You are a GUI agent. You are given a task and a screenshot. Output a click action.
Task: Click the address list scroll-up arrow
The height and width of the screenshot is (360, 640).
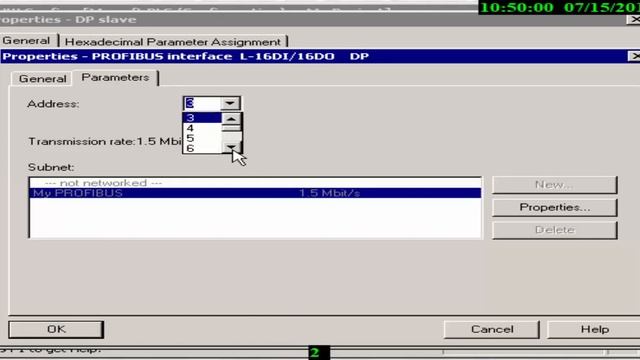(231, 119)
